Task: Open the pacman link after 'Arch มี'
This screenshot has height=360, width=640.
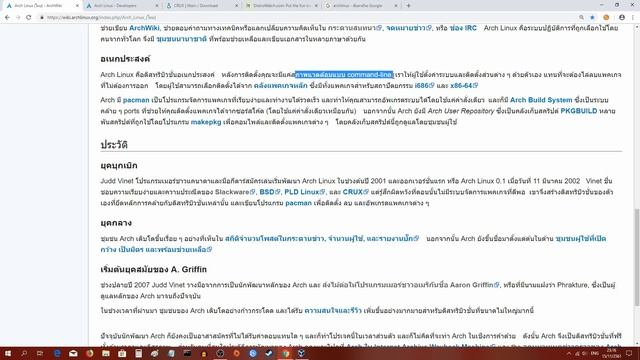Action: pos(136,100)
